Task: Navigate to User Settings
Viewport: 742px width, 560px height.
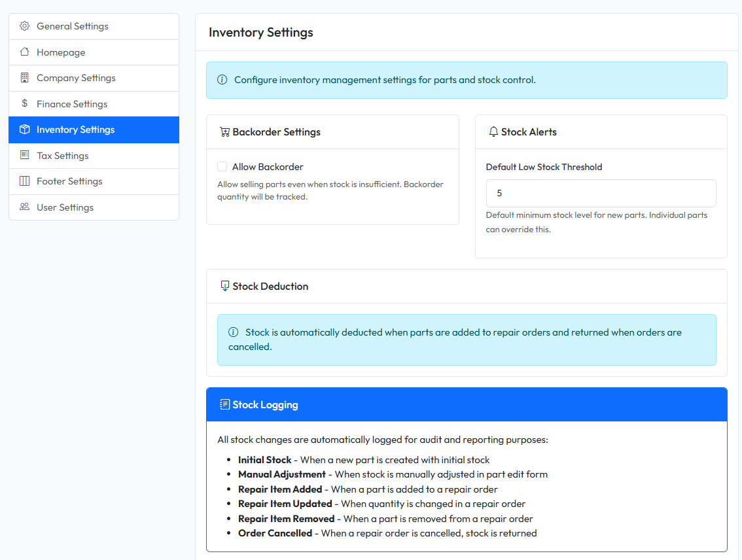Action: (x=65, y=207)
